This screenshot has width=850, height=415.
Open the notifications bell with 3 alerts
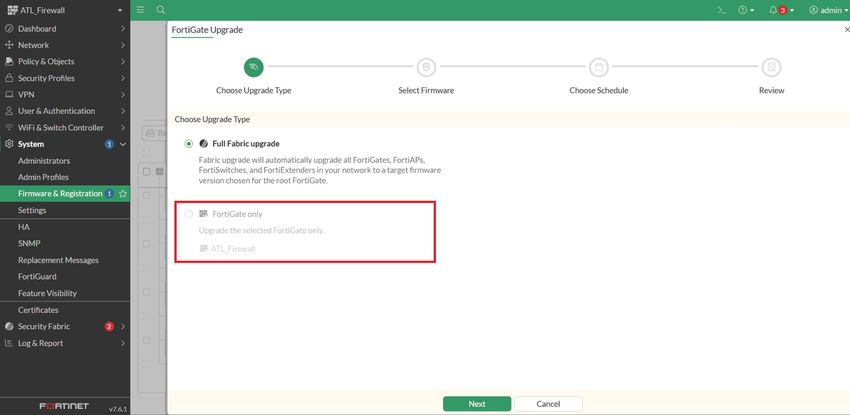click(781, 10)
